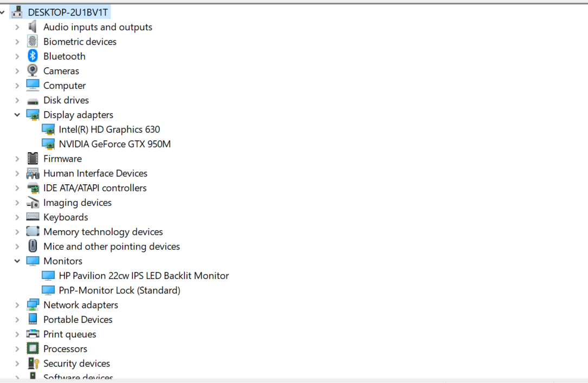Click the Mice and other pointing devices icon
Image resolution: width=588 pixels, height=383 pixels.
point(33,246)
